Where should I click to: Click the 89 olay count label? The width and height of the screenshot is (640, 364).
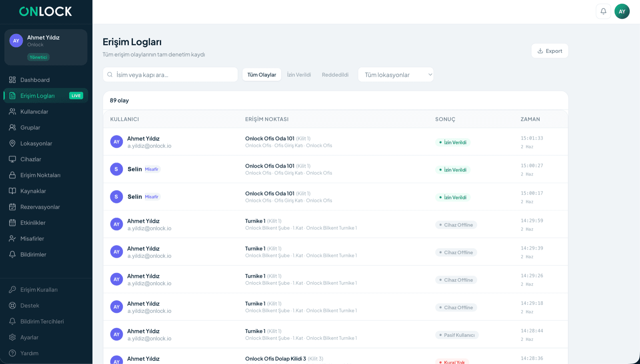[119, 100]
